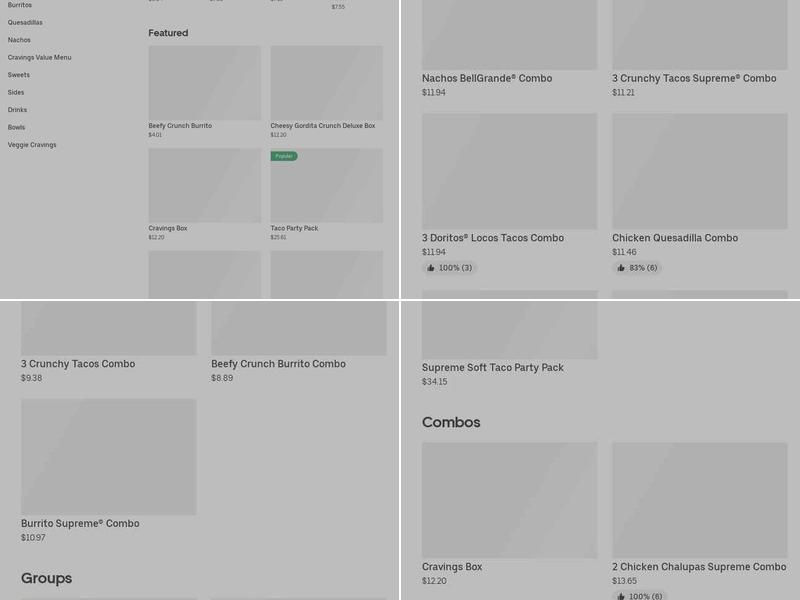This screenshot has width=800, height=600.
Task: Click the $34.15 price text
Action: pyautogui.click(x=434, y=382)
